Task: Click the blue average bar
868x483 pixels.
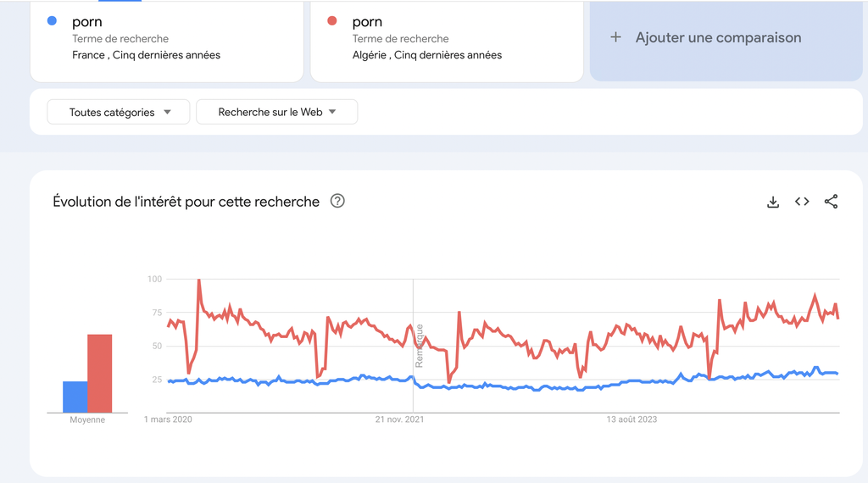Action: point(75,397)
